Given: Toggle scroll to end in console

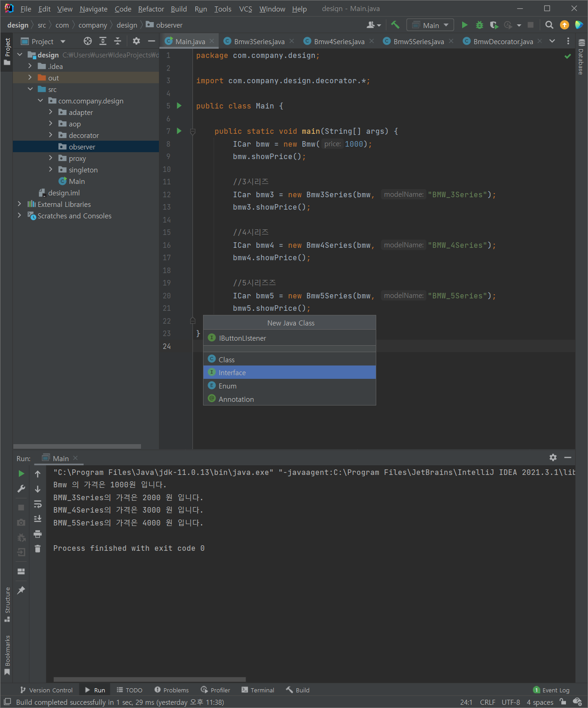Looking at the screenshot, I should (x=38, y=519).
